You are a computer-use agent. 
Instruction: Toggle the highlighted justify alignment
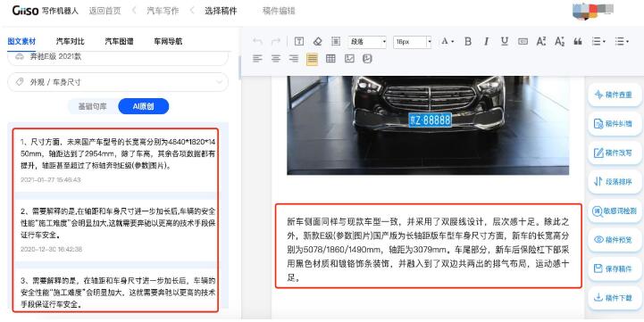(x=312, y=59)
